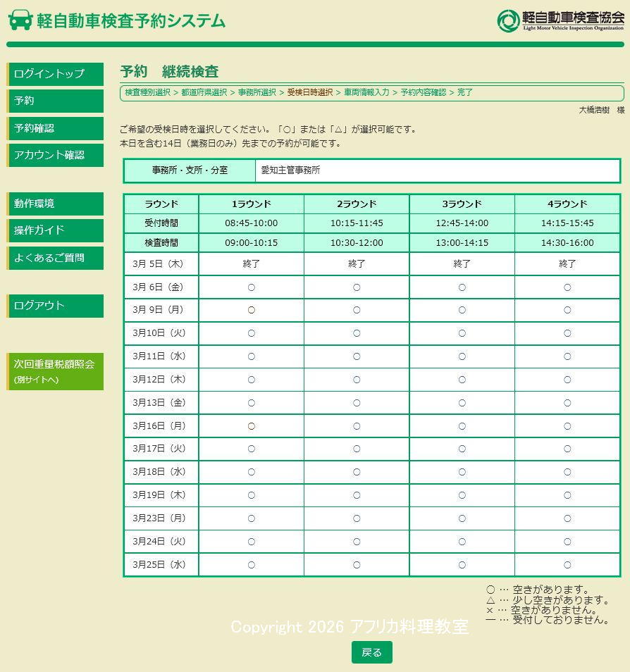Open the 操作ガイド page

[56, 230]
